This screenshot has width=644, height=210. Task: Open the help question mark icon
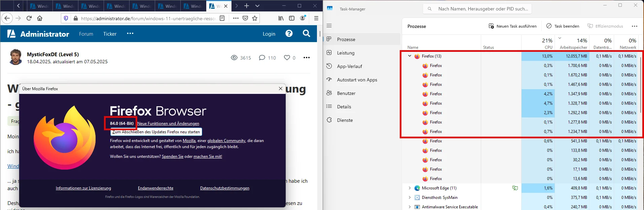(289, 33)
